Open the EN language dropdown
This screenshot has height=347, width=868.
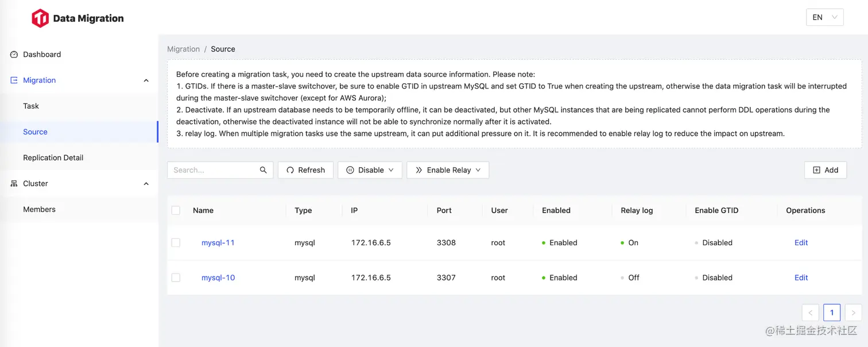[824, 17]
